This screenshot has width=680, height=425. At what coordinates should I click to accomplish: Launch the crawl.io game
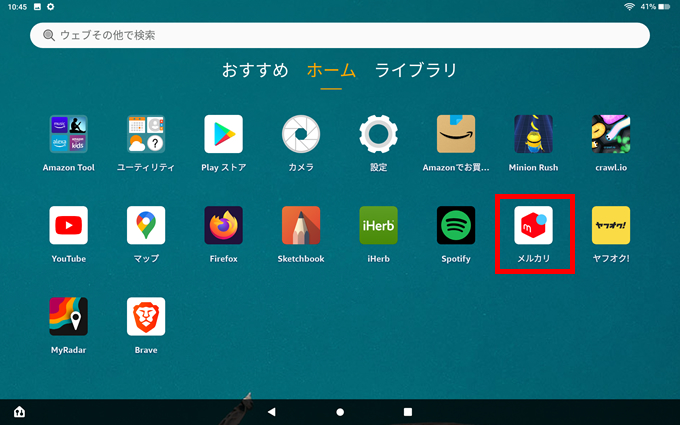(x=611, y=134)
